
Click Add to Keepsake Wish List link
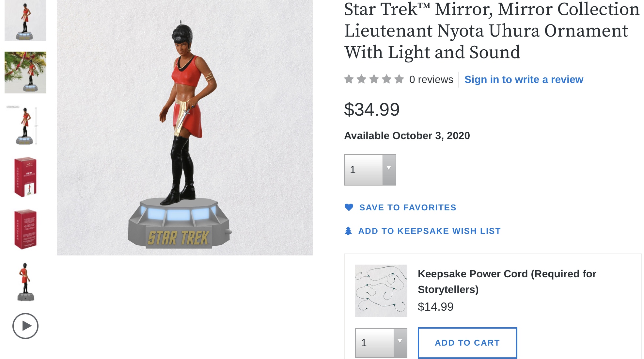[429, 231]
